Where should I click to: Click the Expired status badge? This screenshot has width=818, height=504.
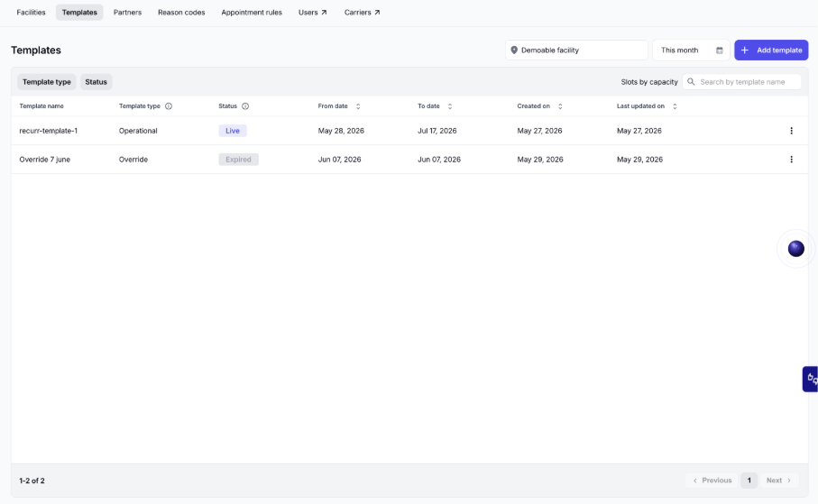(238, 160)
